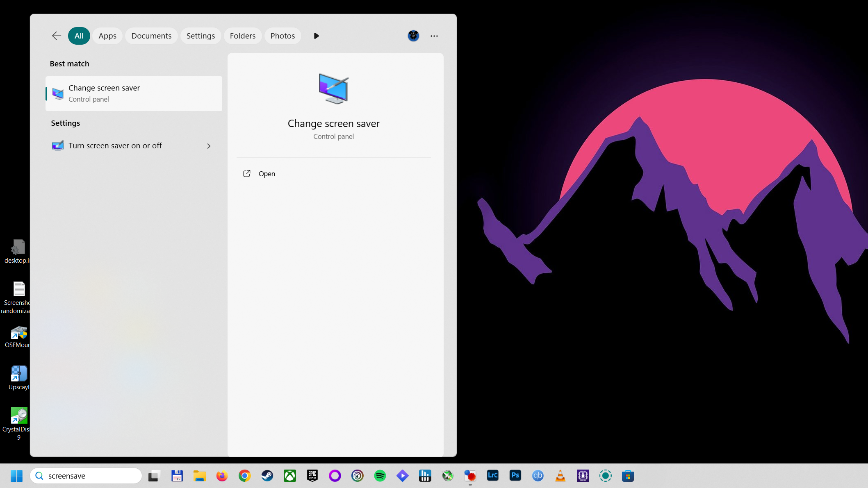
Task: Switch to the Folders filter tab
Action: coord(243,36)
